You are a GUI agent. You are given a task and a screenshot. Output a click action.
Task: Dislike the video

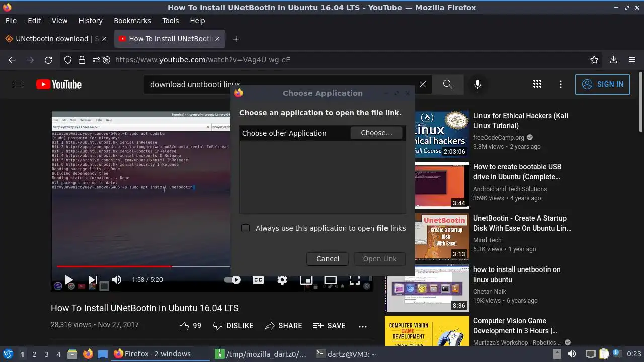click(x=233, y=326)
